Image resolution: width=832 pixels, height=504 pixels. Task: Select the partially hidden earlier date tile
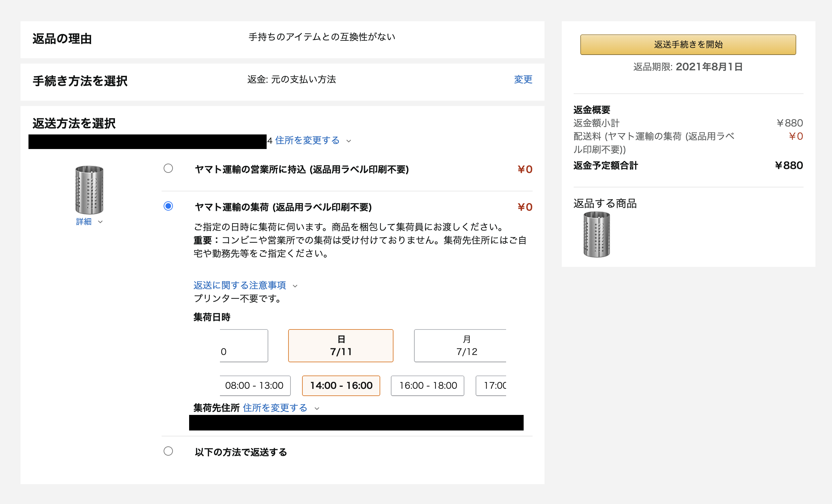tap(244, 346)
